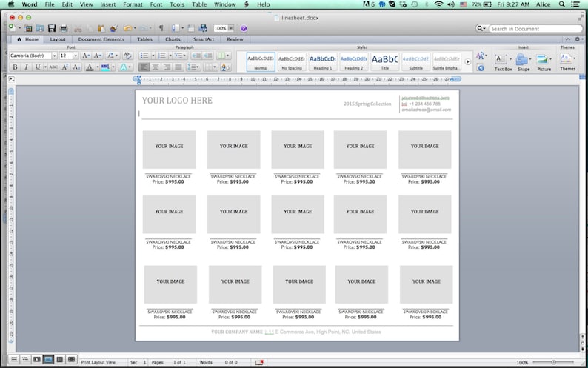Viewport: 588px width, 368px height.
Task: Open Spotlight search in menu bar
Action: (562, 4)
